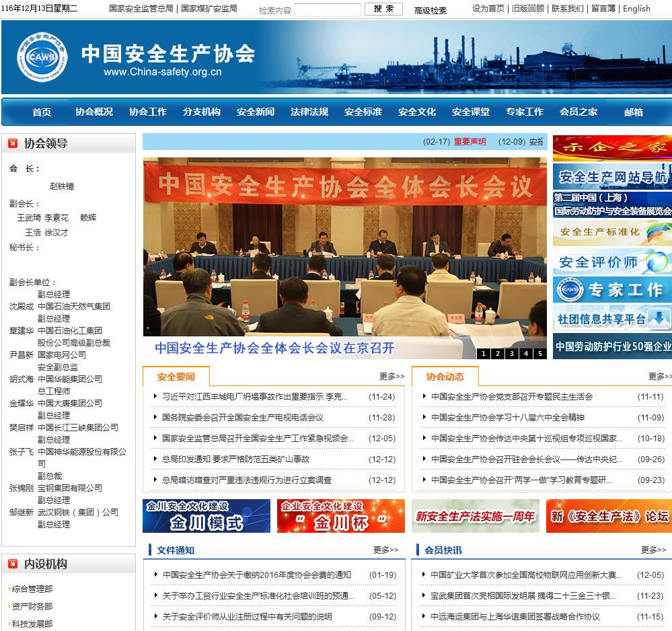Open the 法律法规 menu item
The height and width of the screenshot is (631, 672).
pyautogui.click(x=309, y=112)
